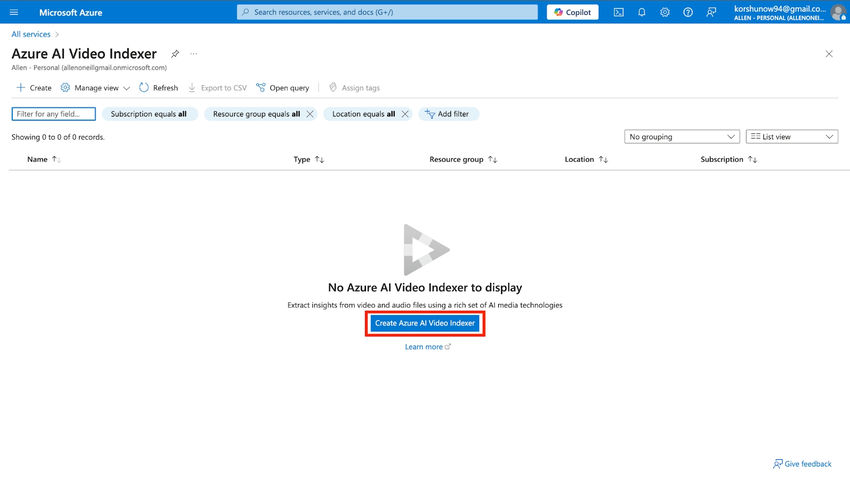Screen dimensions: 850x482
Task: Open the No grouping dropdown
Action: [x=682, y=137]
